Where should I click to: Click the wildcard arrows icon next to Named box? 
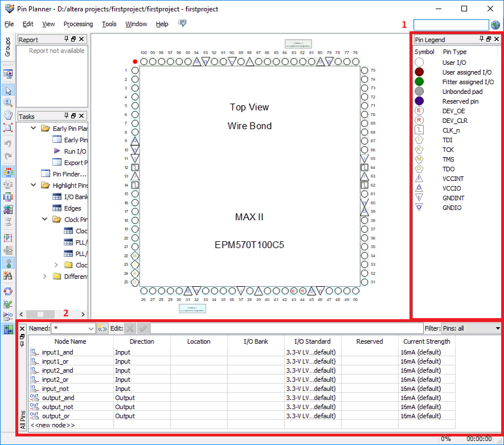coord(102,328)
